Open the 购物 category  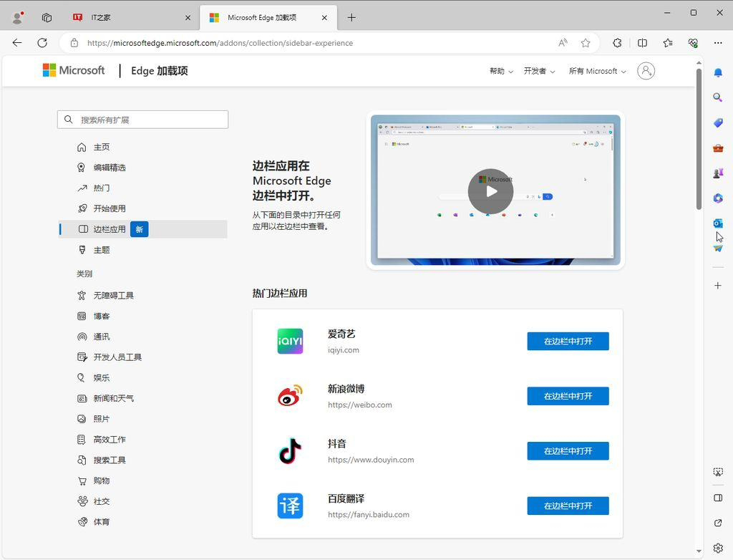tap(143, 481)
